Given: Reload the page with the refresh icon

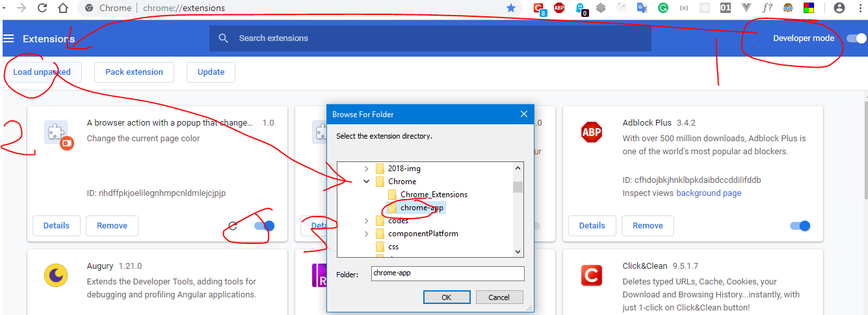Looking at the screenshot, I should click(42, 8).
